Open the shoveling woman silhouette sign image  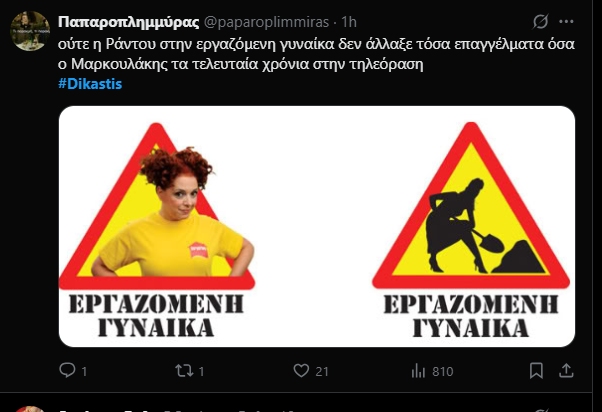coord(471,227)
